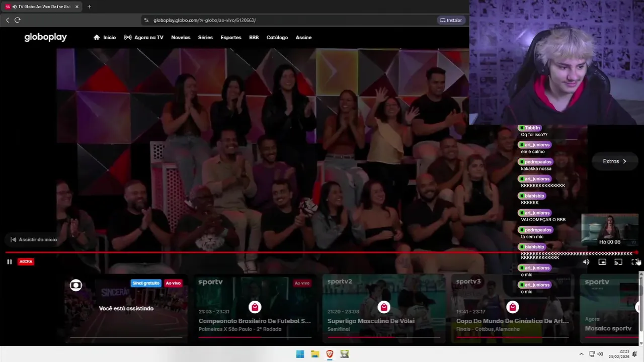The width and height of the screenshot is (644, 362).
Task: Open the fourth taskbar app icon
Action: tap(345, 354)
